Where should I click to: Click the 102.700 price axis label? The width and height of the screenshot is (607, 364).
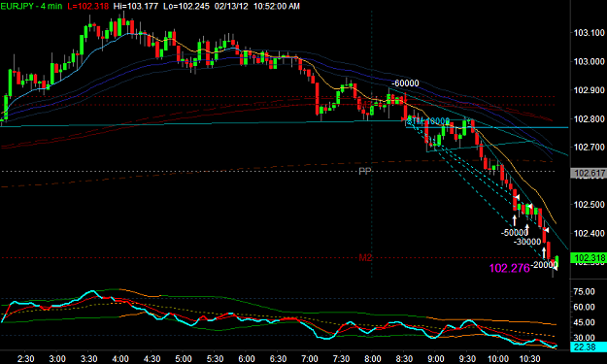coord(589,147)
